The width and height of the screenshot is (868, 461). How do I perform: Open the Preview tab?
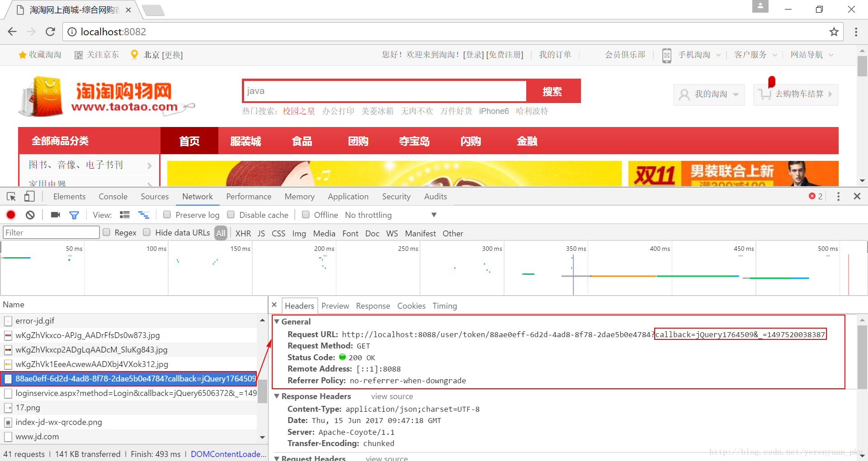[x=335, y=306]
